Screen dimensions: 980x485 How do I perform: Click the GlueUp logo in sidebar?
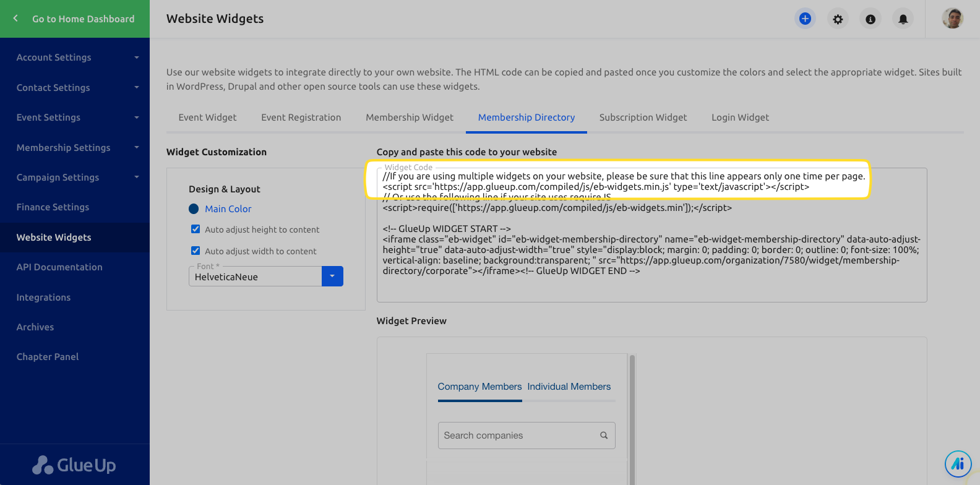(x=74, y=465)
